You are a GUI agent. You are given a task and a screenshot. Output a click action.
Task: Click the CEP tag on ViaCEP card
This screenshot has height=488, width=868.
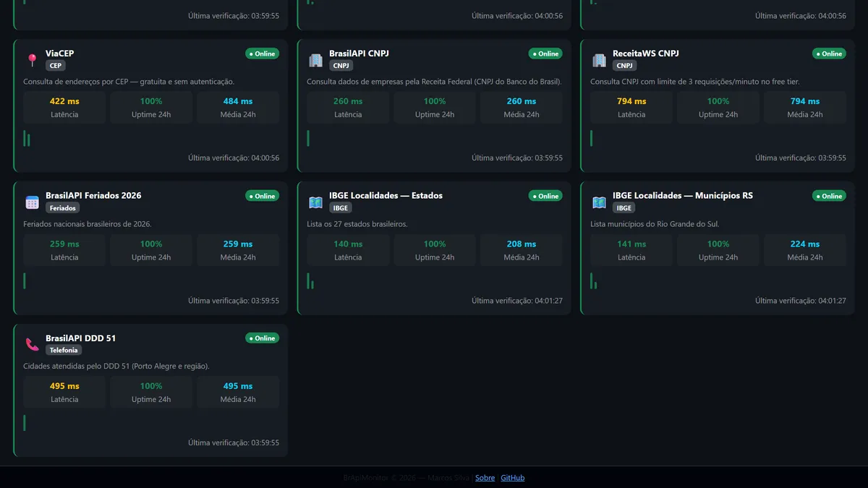tap(56, 66)
